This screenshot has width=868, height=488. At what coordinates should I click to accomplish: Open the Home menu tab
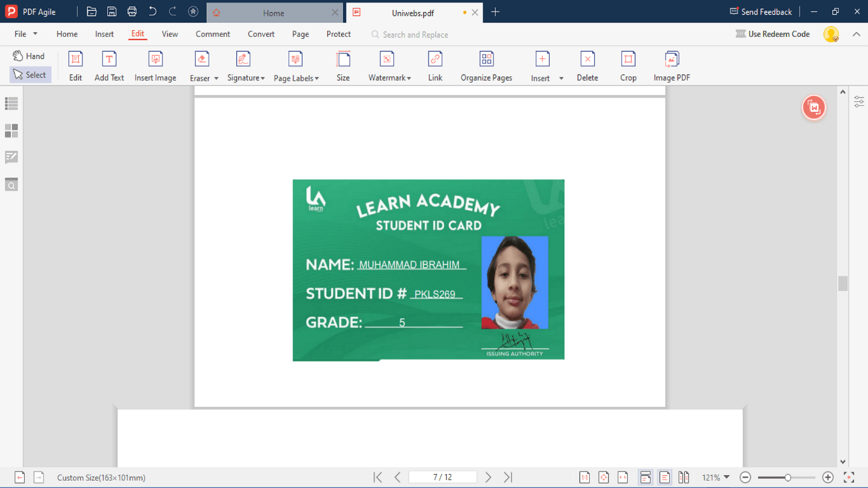pos(67,34)
